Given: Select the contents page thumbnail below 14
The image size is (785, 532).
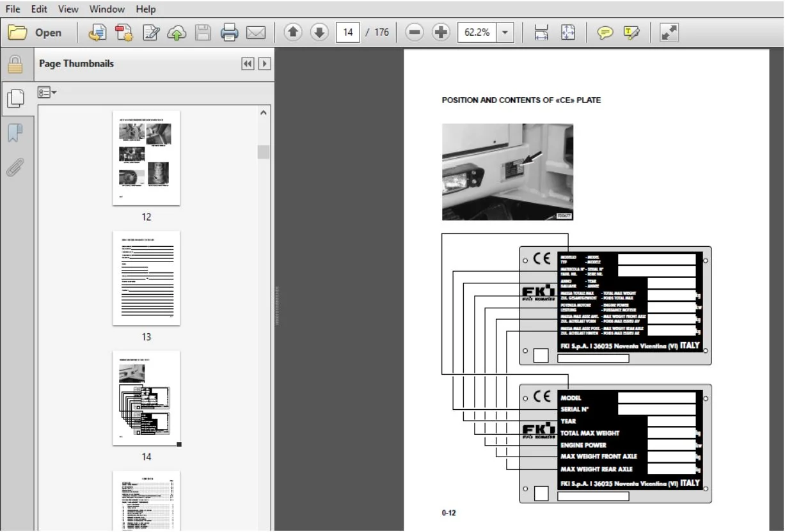Looking at the screenshot, I should pos(147,500).
